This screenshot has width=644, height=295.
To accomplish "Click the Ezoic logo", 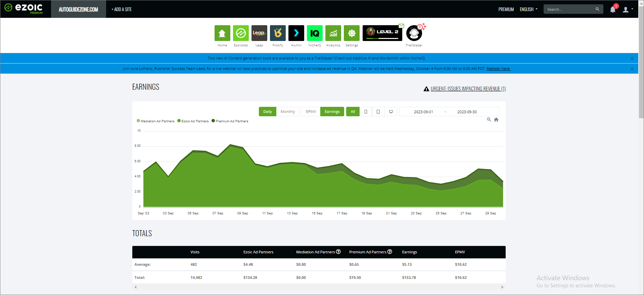I will (24, 8).
